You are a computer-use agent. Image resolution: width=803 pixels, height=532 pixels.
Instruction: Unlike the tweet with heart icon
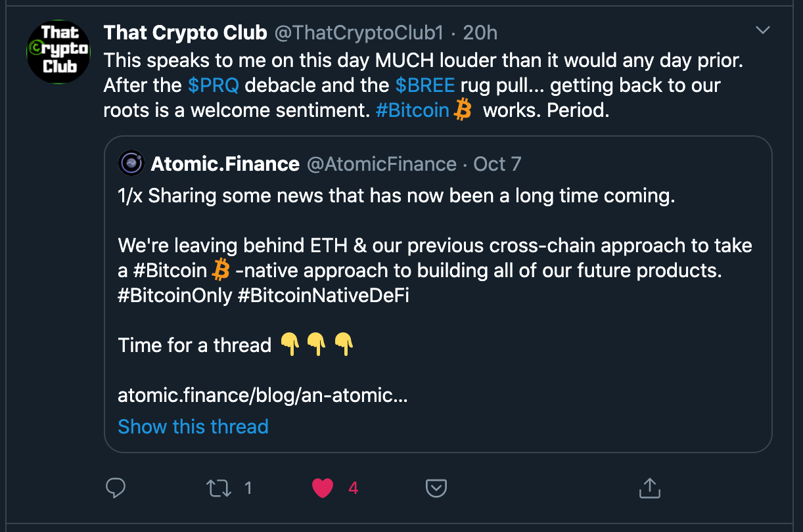[x=323, y=488]
